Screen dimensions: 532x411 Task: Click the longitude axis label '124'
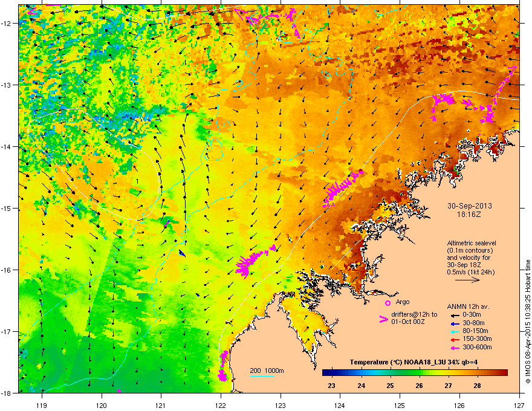pos(340,405)
